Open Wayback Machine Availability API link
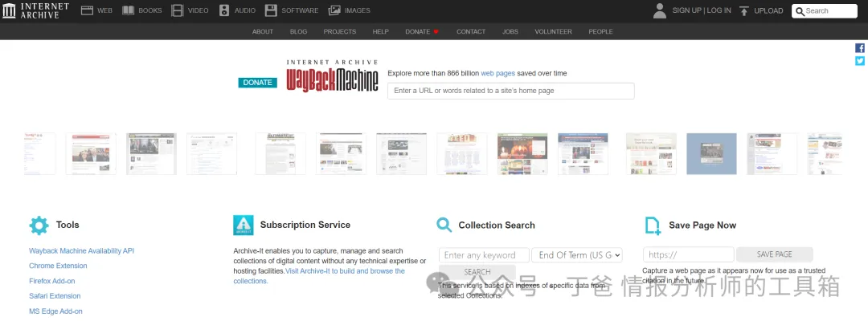This screenshot has width=868, height=321. point(81,251)
